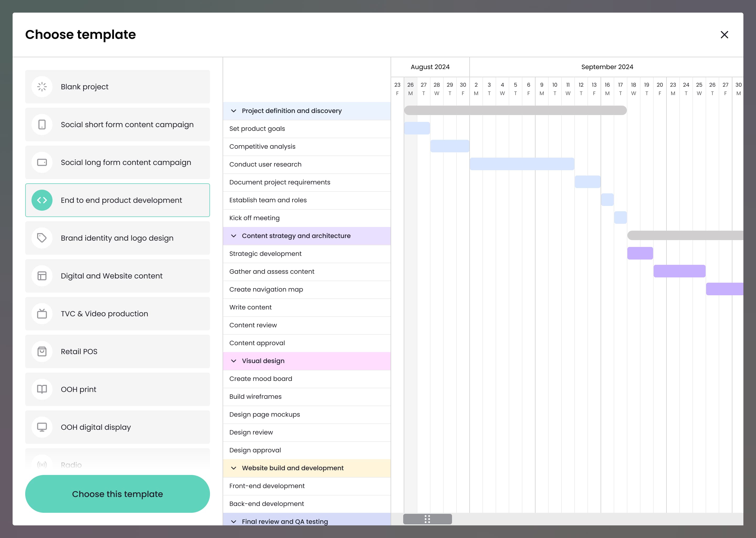
Task: Click the phone icon for Social short form
Action: pyautogui.click(x=42, y=125)
